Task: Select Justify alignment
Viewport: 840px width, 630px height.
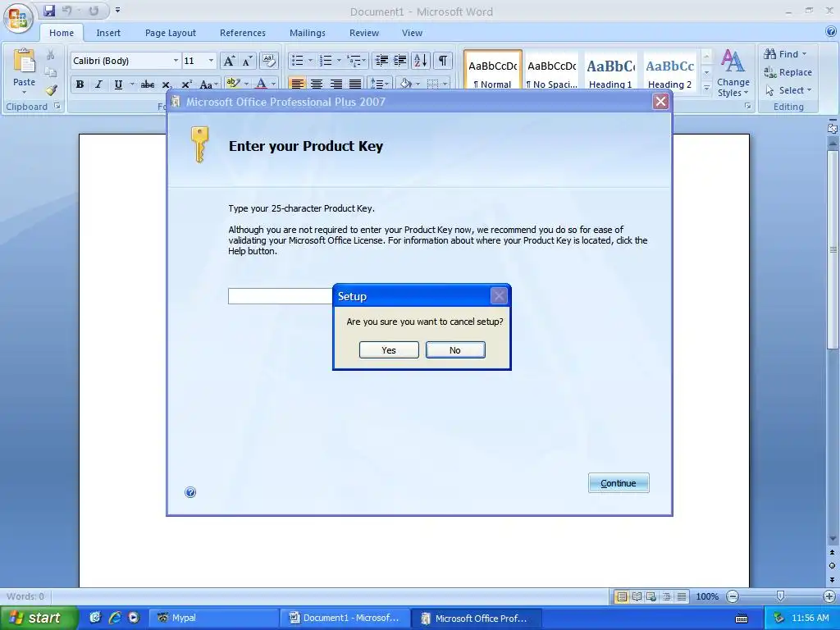Action: 355,84
